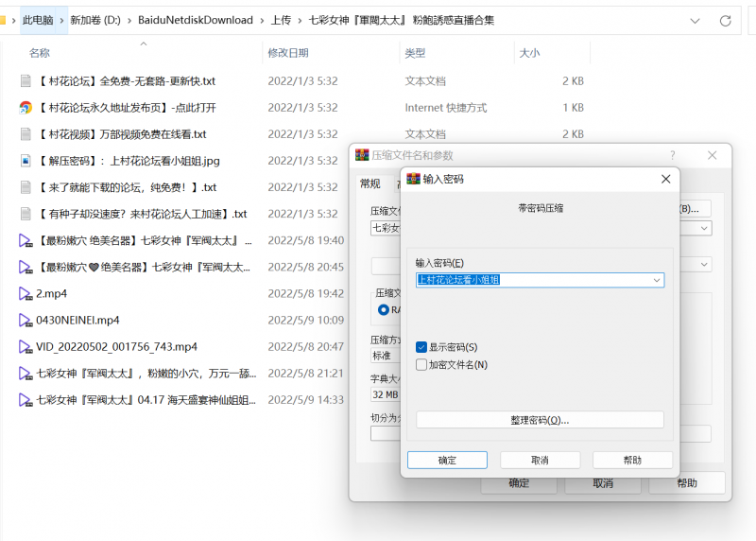
Task: Click the Chrome shortcut file icon
Action: click(26, 108)
